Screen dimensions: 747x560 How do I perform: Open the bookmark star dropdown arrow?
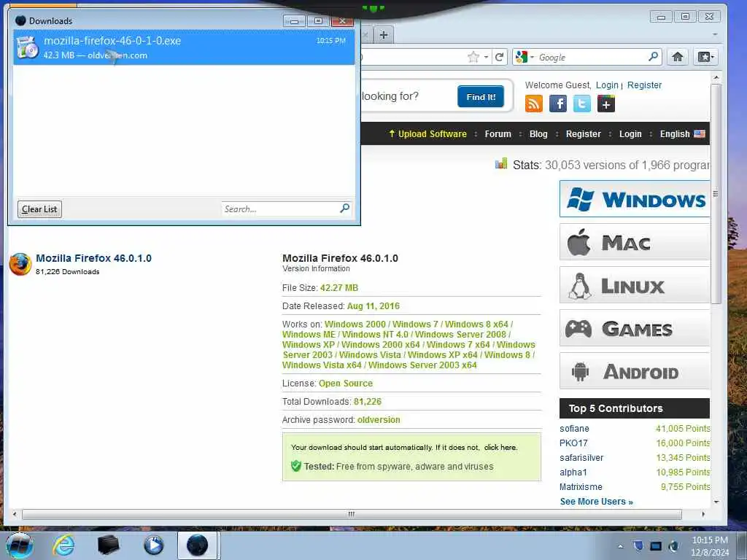pyautogui.click(x=486, y=57)
